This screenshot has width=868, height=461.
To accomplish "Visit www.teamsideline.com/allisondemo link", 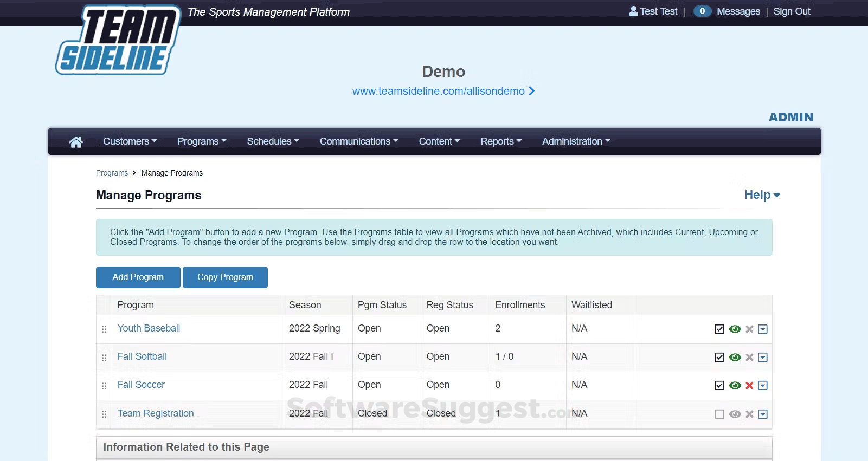I will pos(439,91).
